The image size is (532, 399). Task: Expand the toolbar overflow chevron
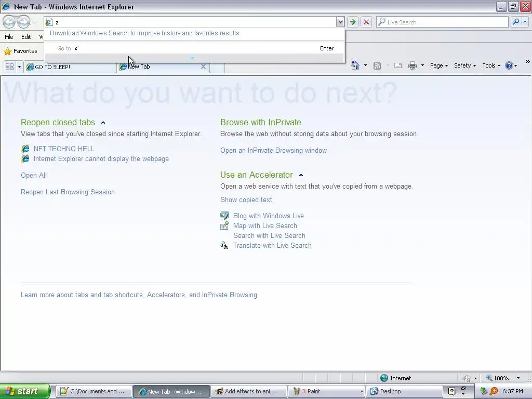point(528,61)
